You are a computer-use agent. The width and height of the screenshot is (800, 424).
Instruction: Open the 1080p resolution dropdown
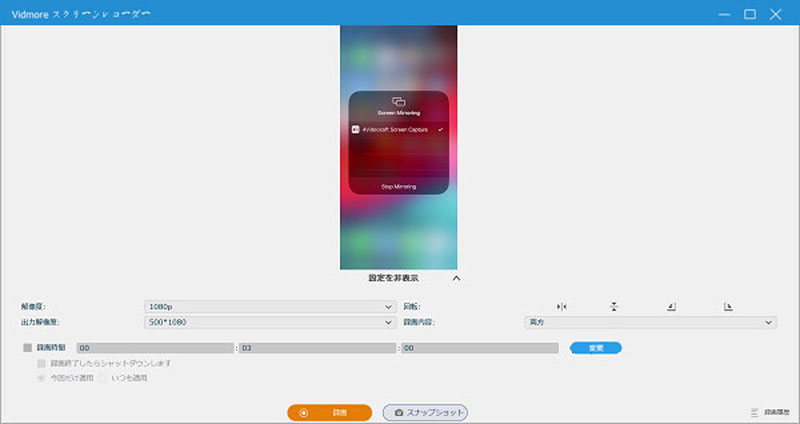coord(270,307)
